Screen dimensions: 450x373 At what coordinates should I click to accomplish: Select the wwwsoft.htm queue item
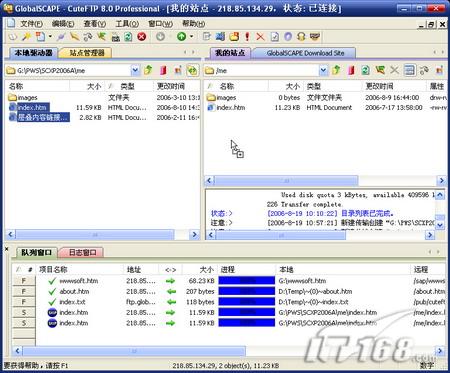pos(79,281)
